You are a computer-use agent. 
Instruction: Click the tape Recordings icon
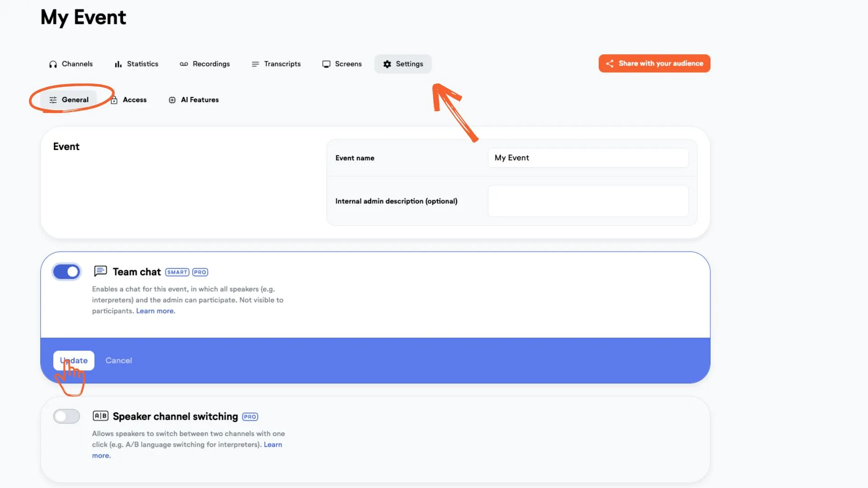pos(184,64)
